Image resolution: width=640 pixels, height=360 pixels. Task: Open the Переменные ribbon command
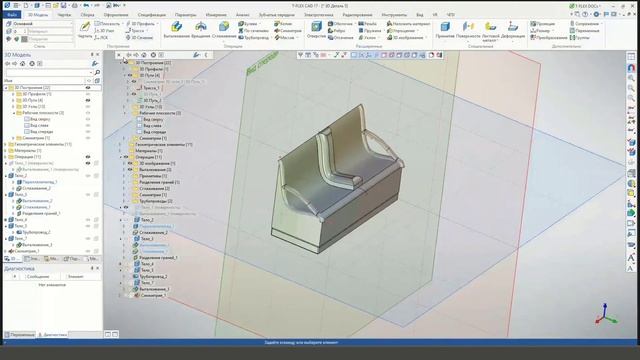584,31
